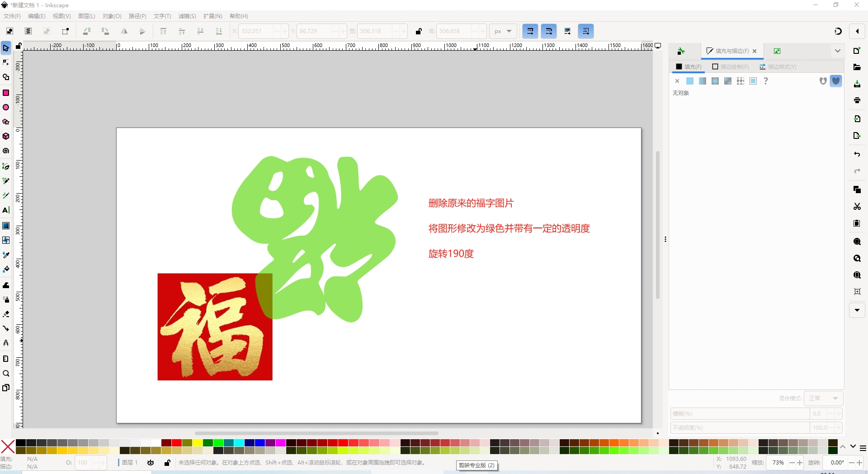Open the px units dropdown

point(503,31)
